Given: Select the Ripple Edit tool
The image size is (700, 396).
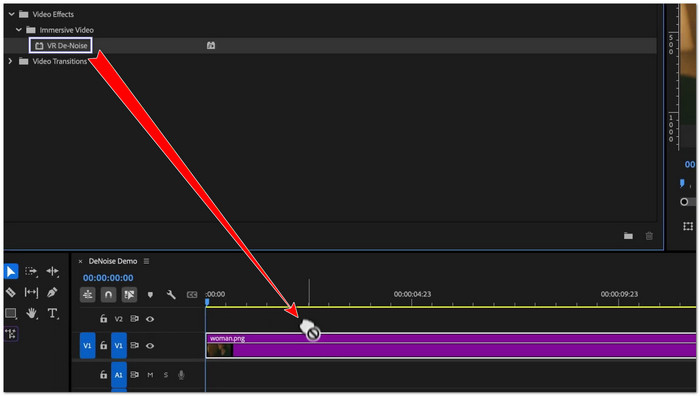Looking at the screenshot, I should pyautogui.click(x=53, y=271).
